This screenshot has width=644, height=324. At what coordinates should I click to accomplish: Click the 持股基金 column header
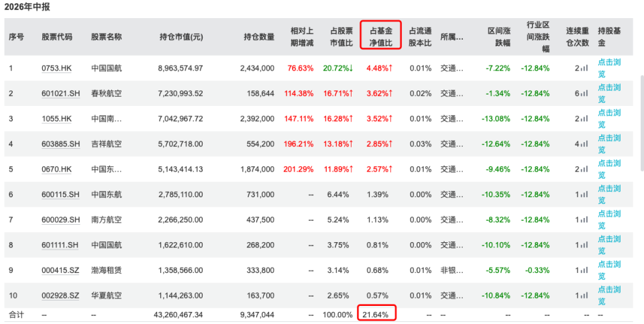pos(609,37)
